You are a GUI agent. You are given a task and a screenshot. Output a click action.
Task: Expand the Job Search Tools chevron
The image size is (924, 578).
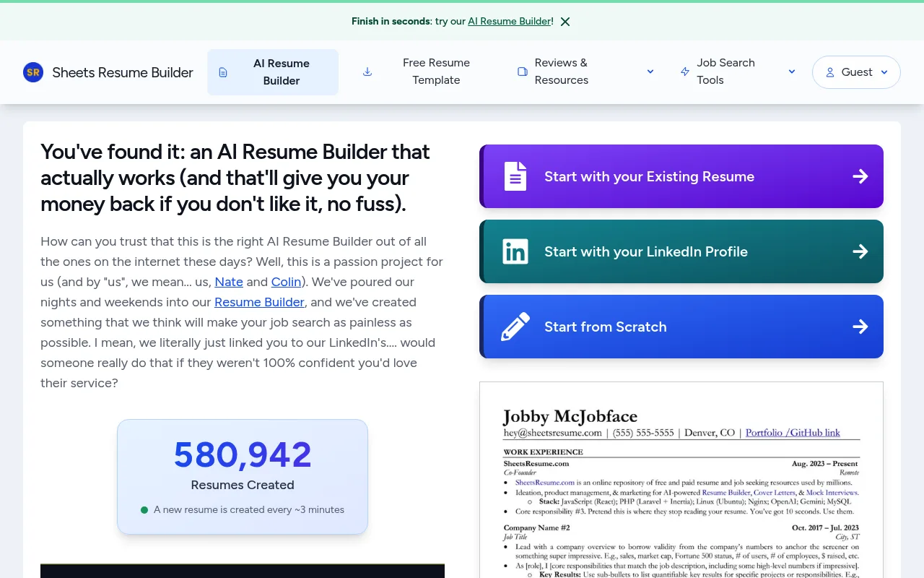pos(792,72)
